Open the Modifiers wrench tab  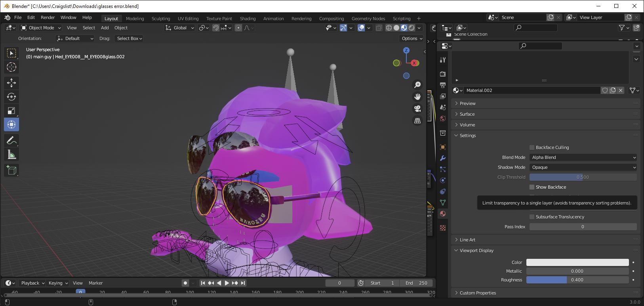click(443, 158)
